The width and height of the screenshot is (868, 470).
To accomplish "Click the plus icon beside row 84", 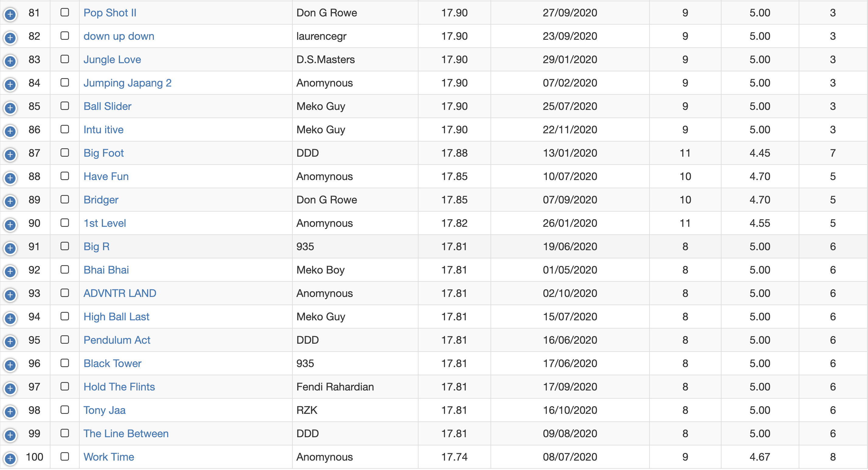I will (10, 84).
